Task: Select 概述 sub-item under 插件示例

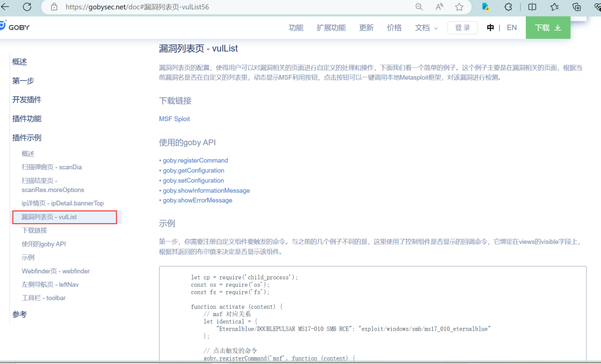Action: (x=28, y=154)
